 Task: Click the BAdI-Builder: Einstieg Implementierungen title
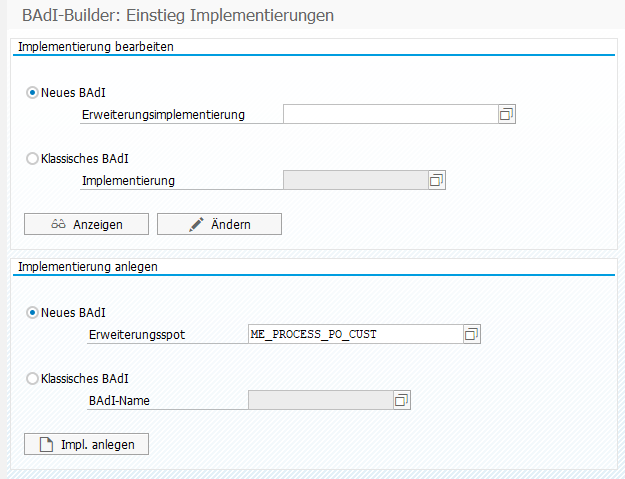(x=178, y=16)
